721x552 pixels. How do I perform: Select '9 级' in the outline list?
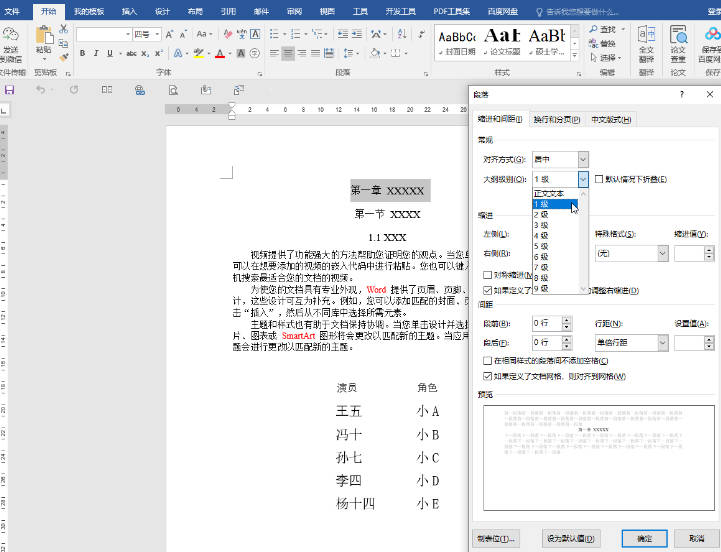(555, 288)
